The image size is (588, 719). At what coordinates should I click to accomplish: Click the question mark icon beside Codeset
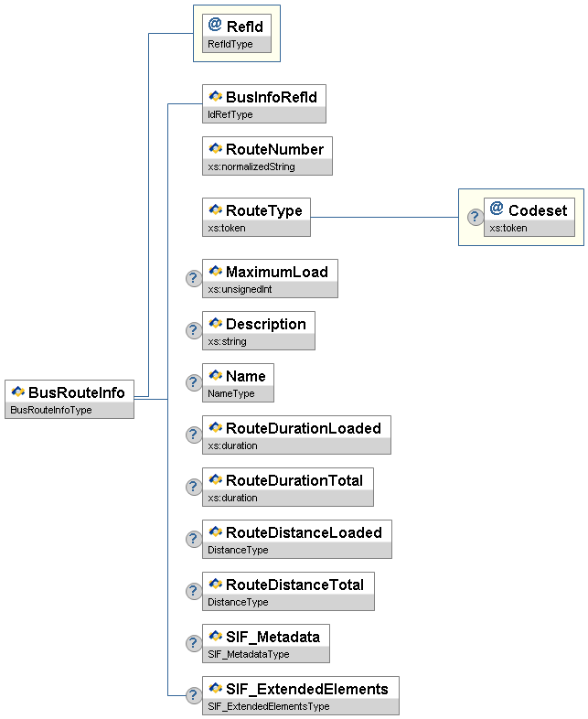coord(476,218)
